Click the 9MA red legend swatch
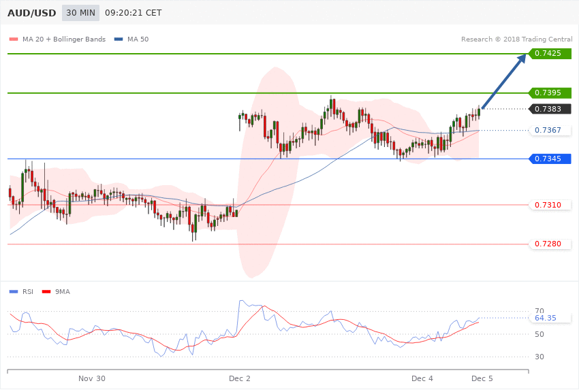 (46, 292)
